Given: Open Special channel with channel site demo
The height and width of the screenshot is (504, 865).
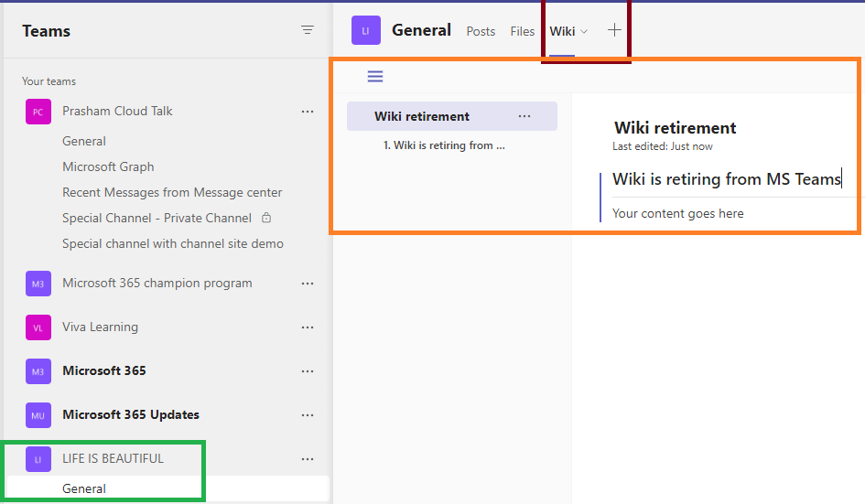Looking at the screenshot, I should click(173, 243).
